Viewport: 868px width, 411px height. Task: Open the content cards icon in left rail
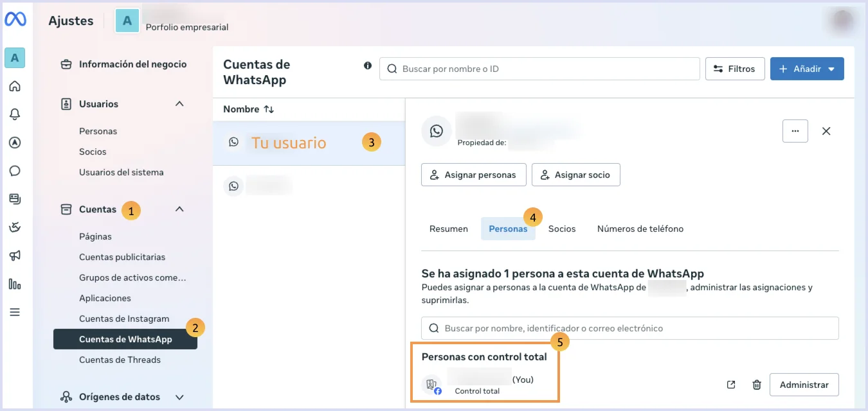click(15, 199)
